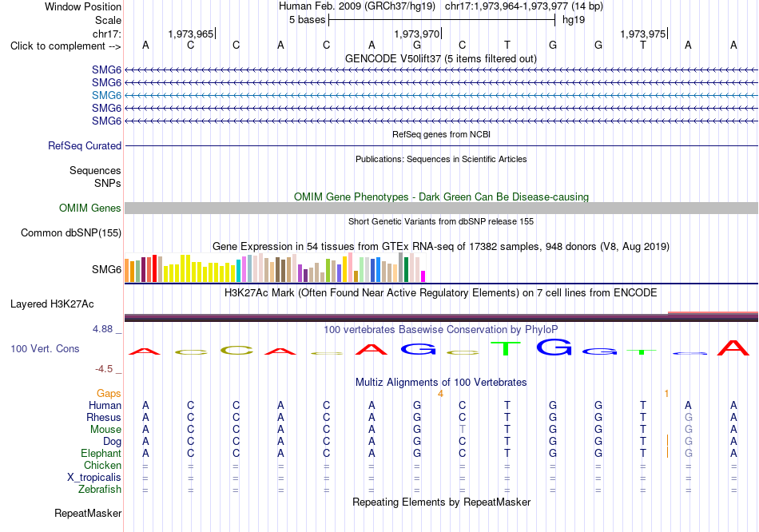Click the OMIM Genes track label
The image size is (759, 532).
(90, 208)
